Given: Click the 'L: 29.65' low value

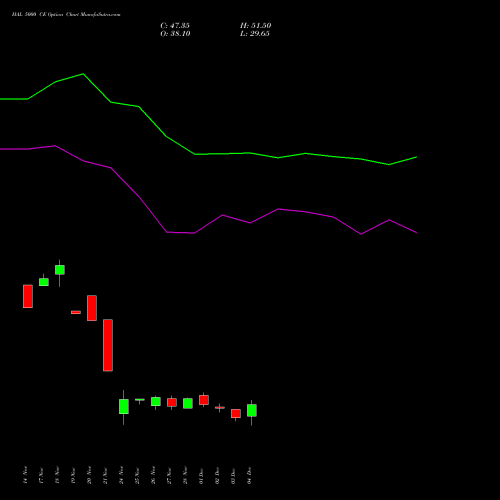Looking at the screenshot, I should click(x=255, y=34).
